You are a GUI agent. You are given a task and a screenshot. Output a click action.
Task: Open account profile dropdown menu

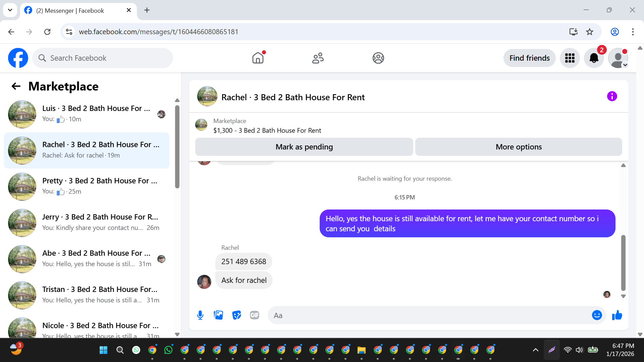pos(618,58)
